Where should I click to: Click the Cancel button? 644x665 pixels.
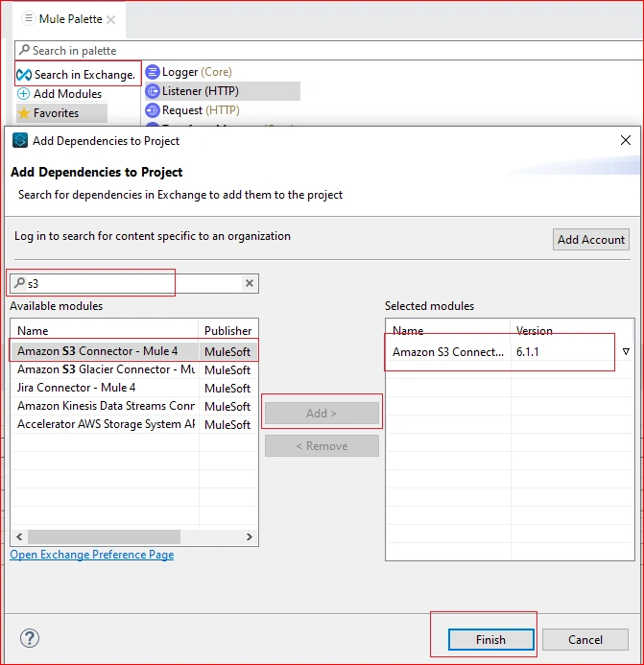(x=585, y=639)
